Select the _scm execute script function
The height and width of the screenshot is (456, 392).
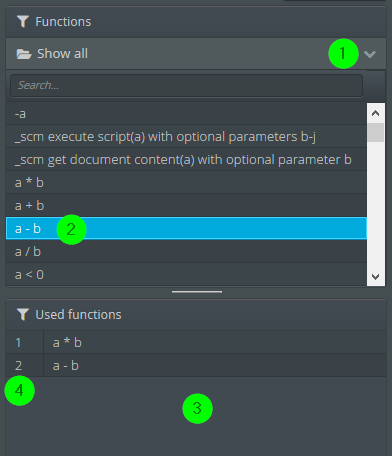click(186, 137)
